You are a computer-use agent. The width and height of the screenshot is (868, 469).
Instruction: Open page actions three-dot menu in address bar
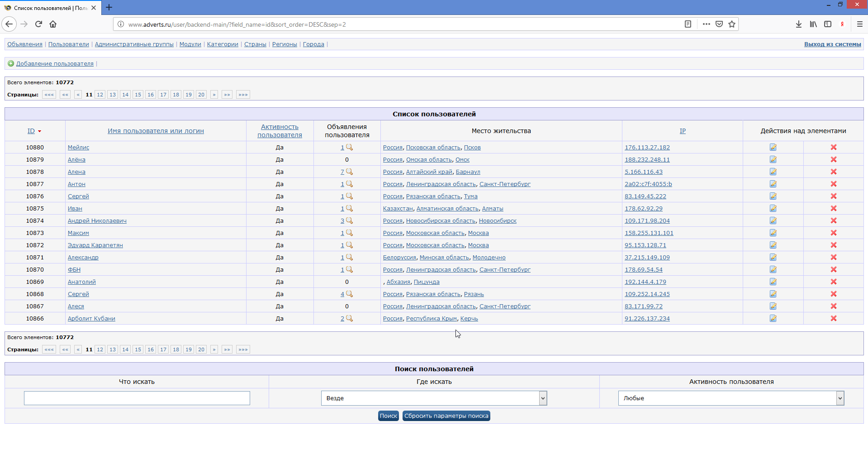pyautogui.click(x=706, y=24)
